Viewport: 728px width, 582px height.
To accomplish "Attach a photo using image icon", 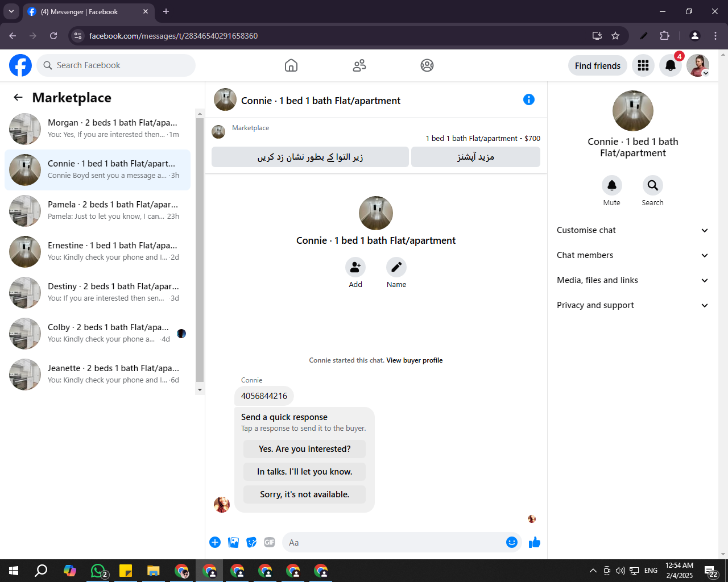I will pyautogui.click(x=233, y=542).
